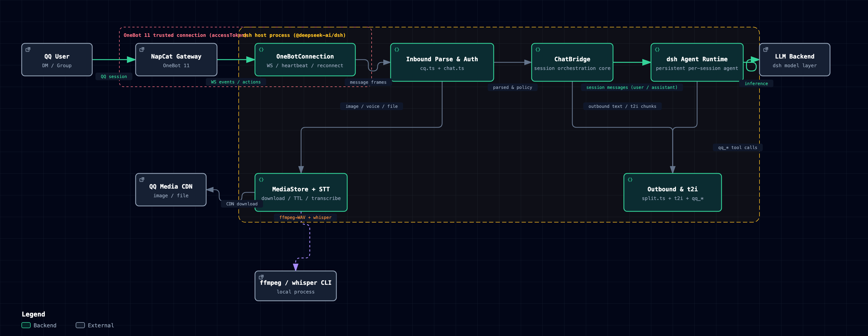This screenshot has width=868, height=336.
Task: Click the 'QQ session' edge label
Action: tap(114, 77)
